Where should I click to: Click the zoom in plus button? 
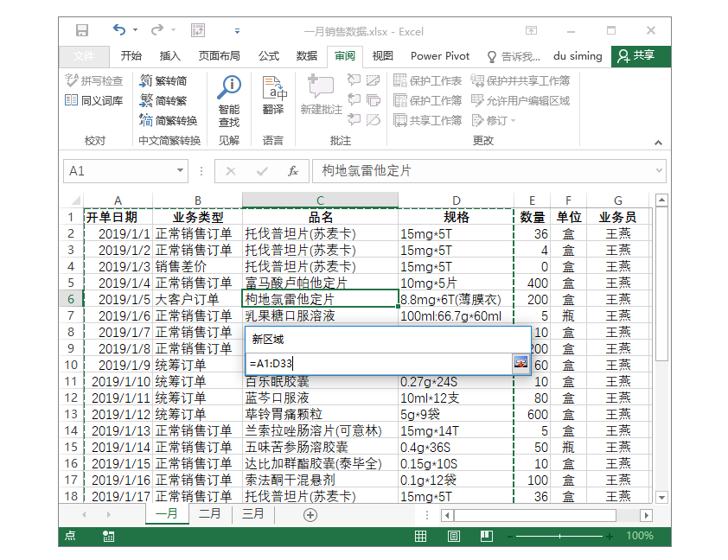pyautogui.click(x=610, y=537)
